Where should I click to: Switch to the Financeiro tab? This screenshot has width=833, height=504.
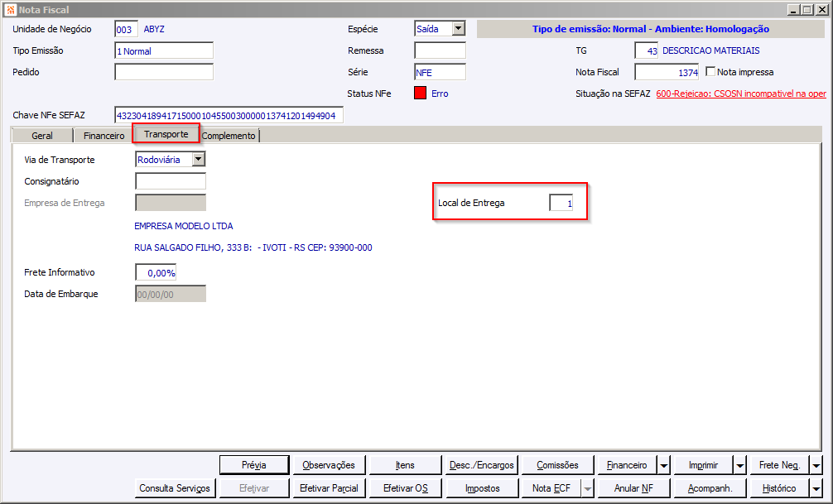tap(104, 136)
